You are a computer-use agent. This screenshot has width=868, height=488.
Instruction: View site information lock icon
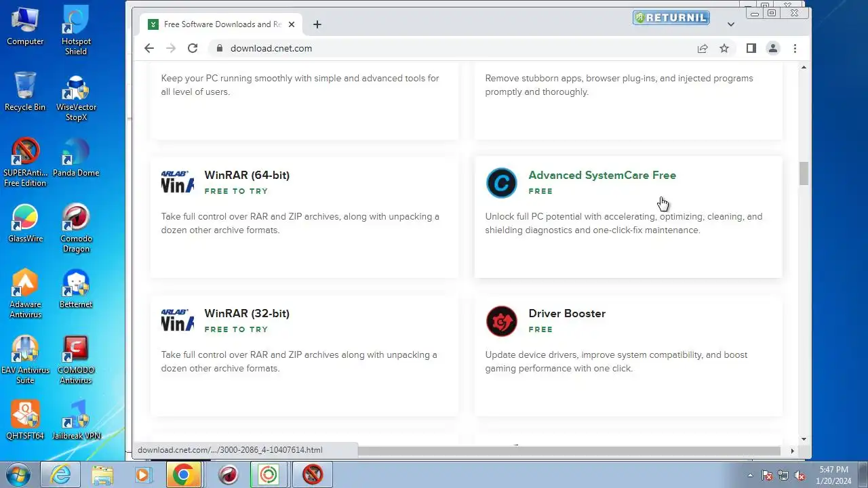tap(219, 48)
